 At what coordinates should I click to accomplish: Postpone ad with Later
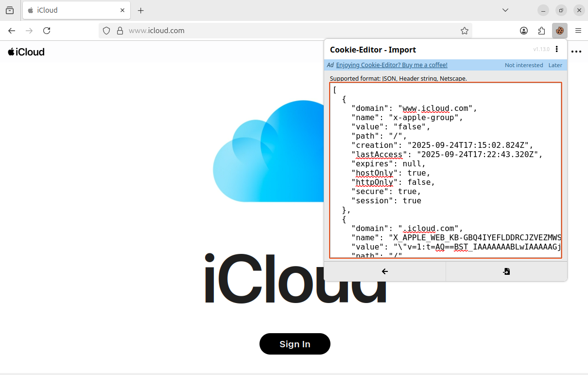click(555, 65)
